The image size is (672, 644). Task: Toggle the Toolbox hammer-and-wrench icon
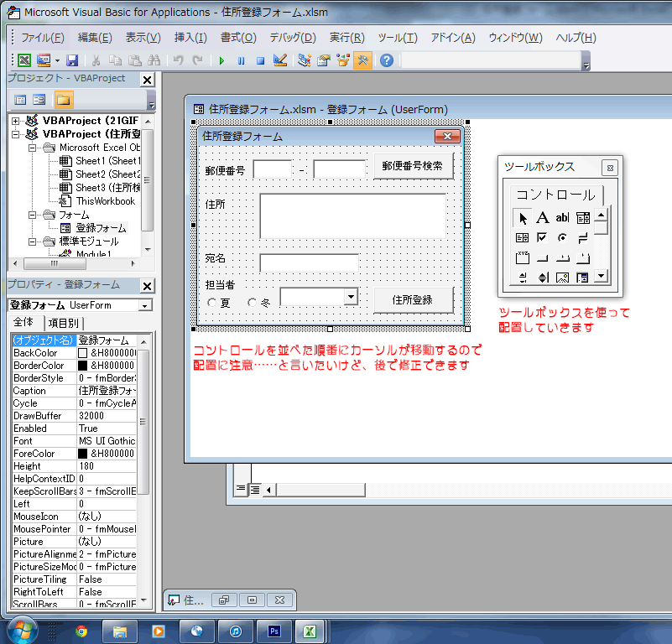(x=362, y=60)
